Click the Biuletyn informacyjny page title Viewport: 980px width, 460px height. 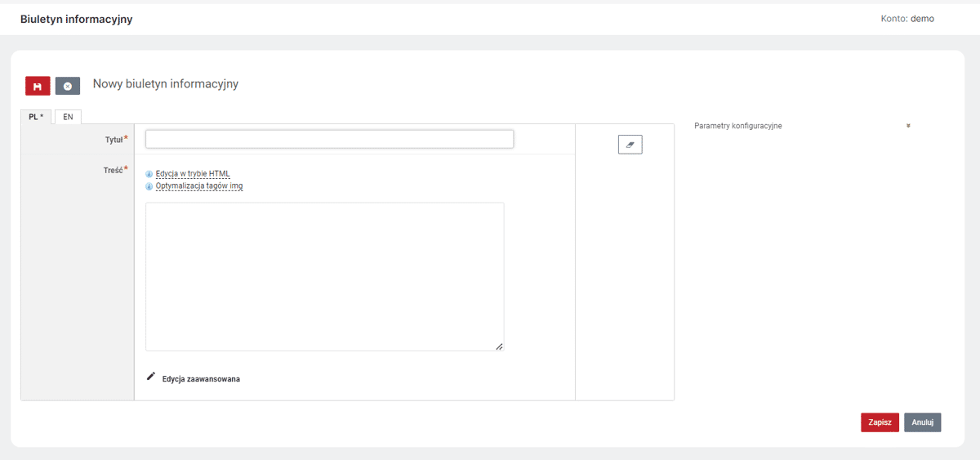click(76, 19)
